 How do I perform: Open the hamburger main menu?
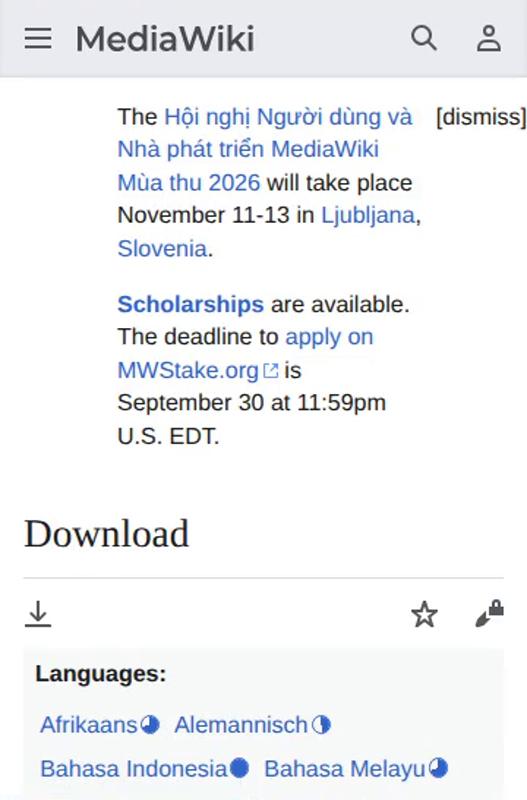(x=38, y=38)
